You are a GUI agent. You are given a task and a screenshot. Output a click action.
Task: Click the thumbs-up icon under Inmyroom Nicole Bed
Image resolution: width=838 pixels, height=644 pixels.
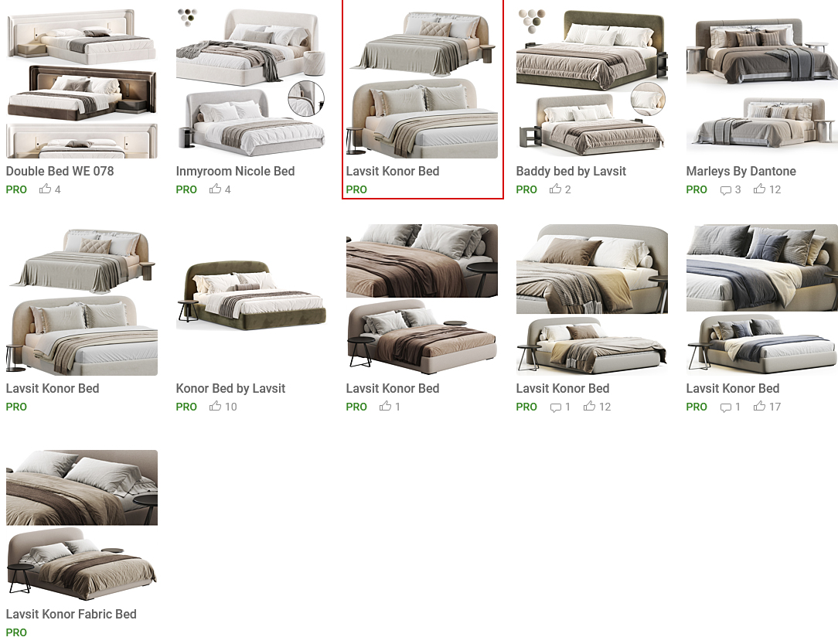(x=216, y=189)
